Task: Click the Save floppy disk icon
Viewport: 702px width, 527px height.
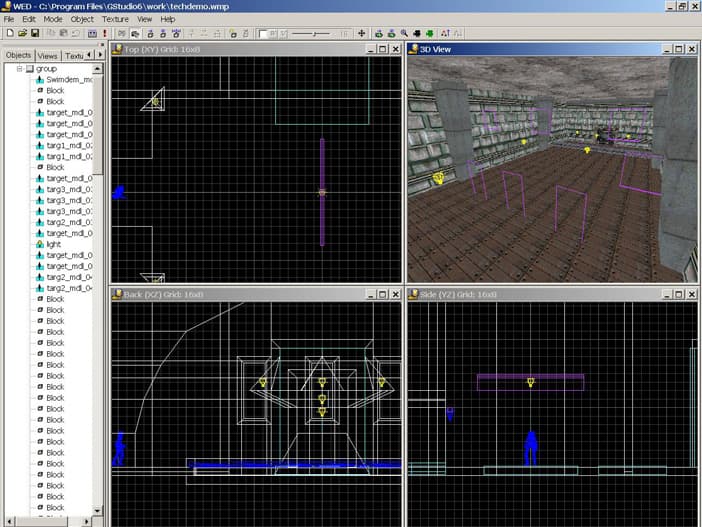Action: point(35,33)
